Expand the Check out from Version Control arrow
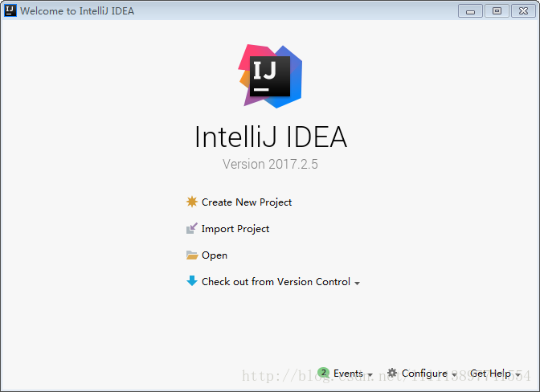 (x=357, y=284)
